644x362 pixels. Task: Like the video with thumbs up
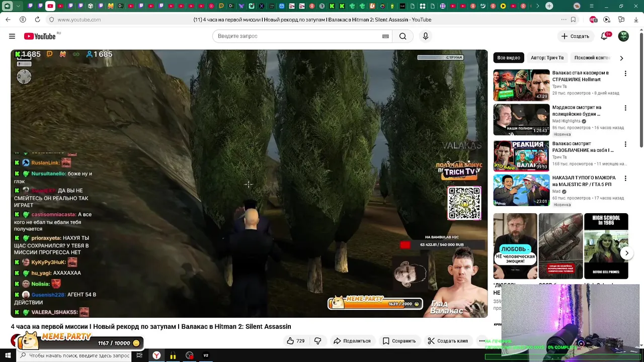tap(295, 341)
